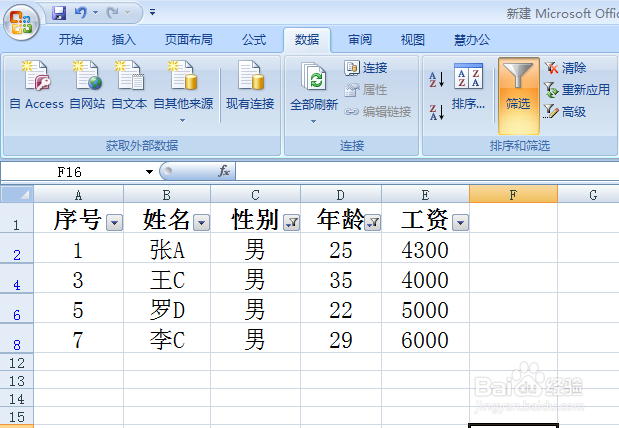Select the salary cell 5000

coord(425,308)
